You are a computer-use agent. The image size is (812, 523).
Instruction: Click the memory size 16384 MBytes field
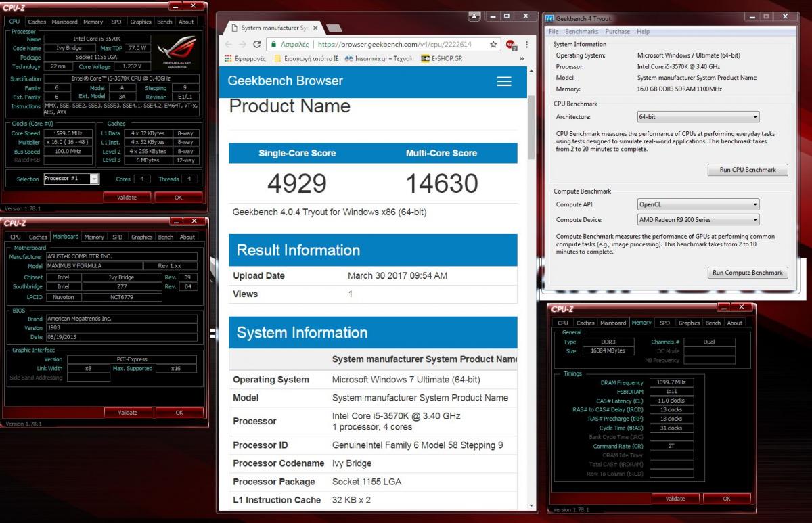pos(608,351)
